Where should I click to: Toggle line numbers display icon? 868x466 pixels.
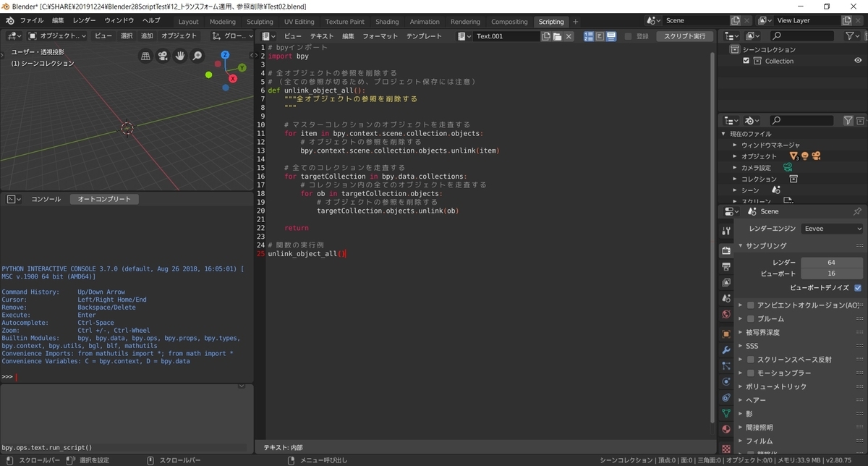pos(589,36)
